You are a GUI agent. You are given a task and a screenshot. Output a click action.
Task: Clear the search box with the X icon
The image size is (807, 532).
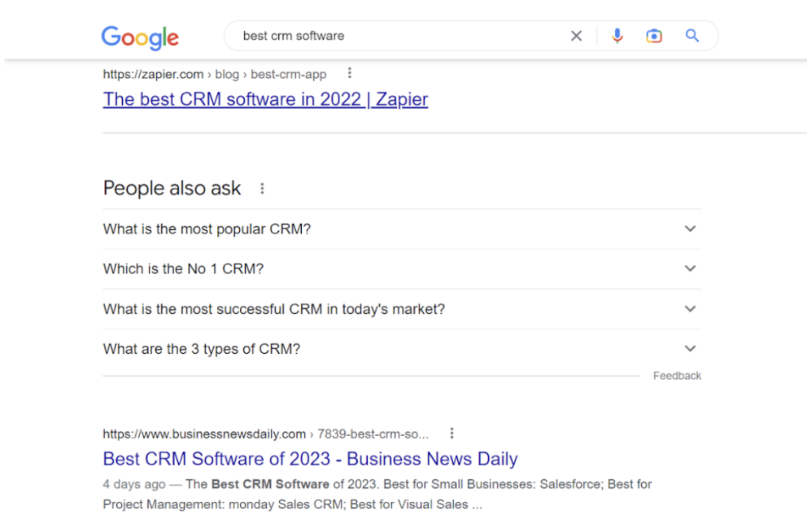point(576,36)
